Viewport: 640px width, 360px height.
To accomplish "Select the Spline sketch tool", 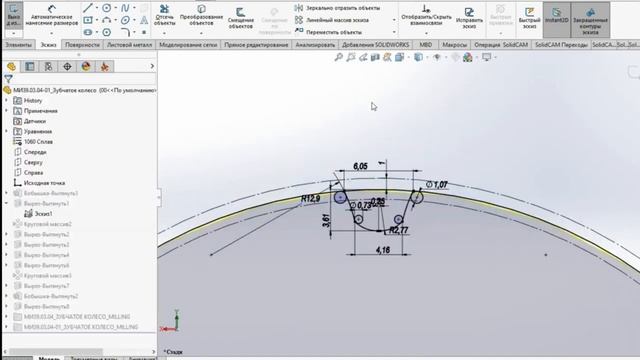I will [125, 8].
